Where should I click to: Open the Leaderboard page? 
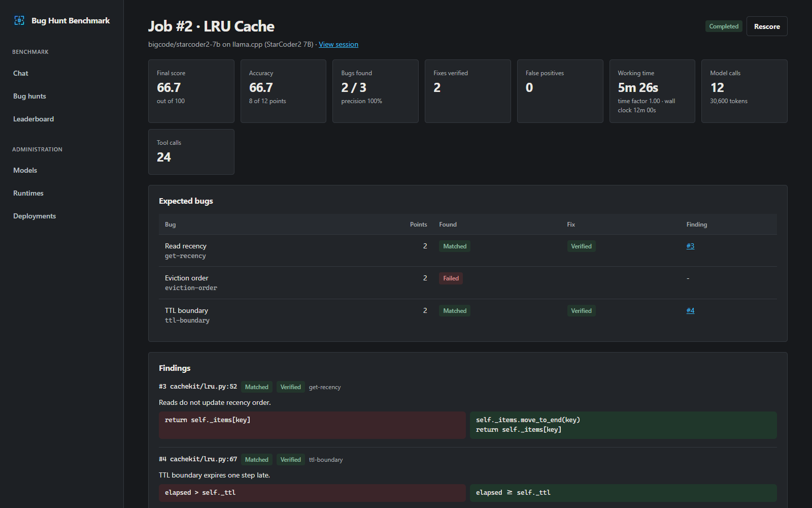(33, 119)
